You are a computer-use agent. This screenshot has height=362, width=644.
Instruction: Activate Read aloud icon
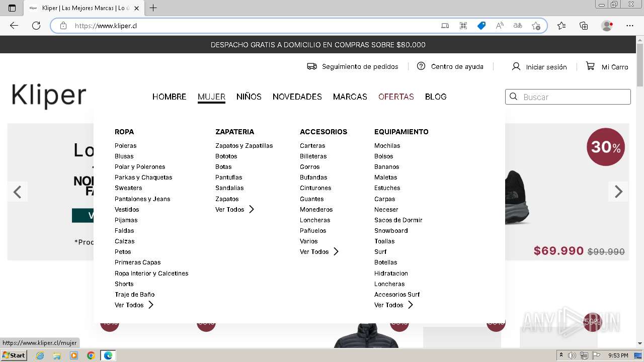(500, 26)
